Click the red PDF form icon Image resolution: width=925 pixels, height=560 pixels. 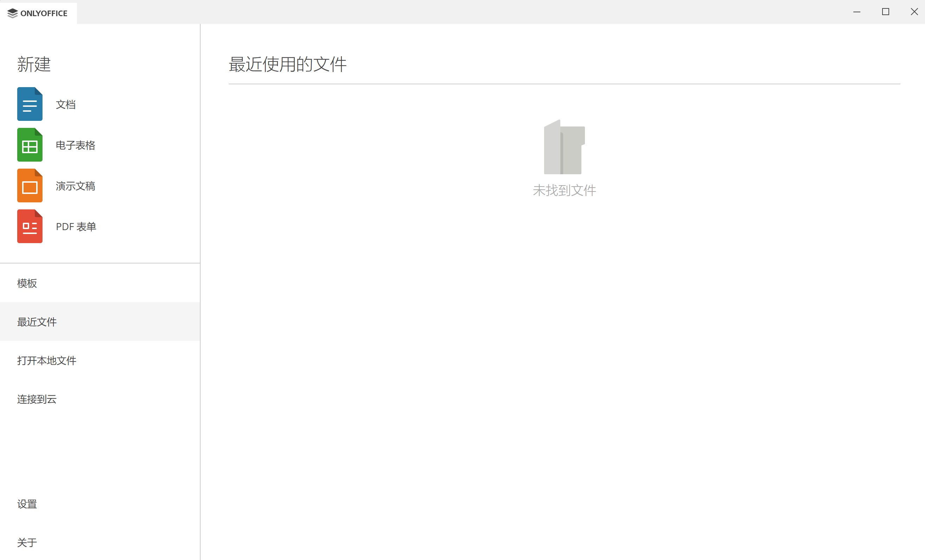[x=30, y=226]
